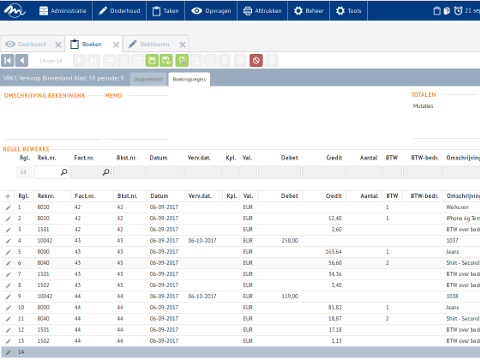The image size is (480, 360).
Task: Go to the previous record with the arrow
Action: coord(22,61)
